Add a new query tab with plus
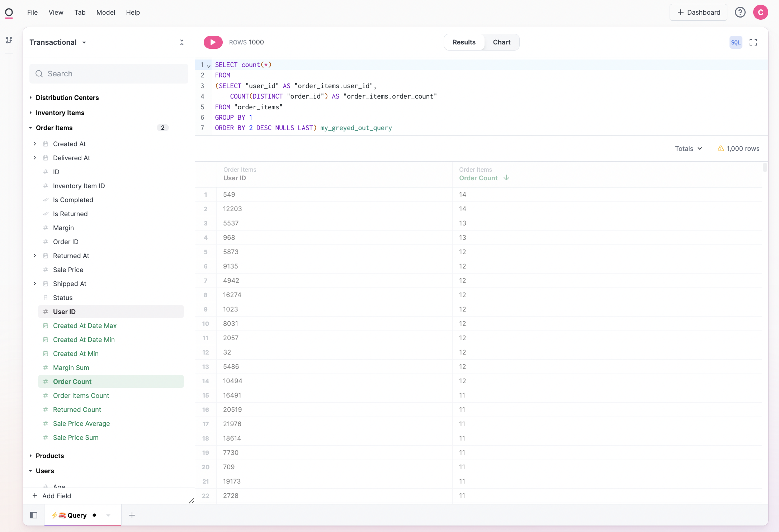Viewport: 779px width, 532px height. coord(132,515)
